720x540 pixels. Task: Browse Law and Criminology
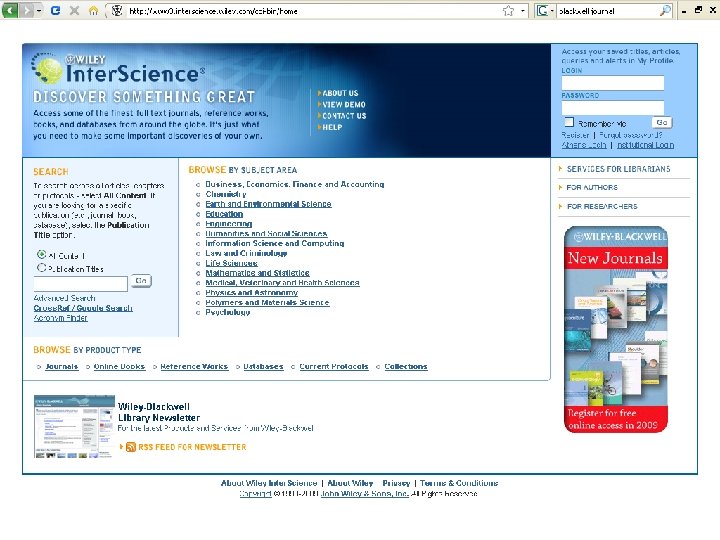pos(246,253)
